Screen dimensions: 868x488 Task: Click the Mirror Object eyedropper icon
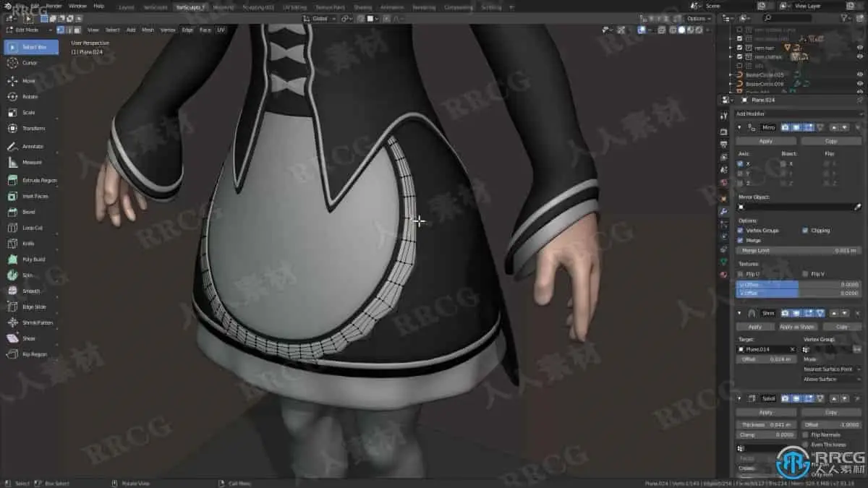point(858,207)
